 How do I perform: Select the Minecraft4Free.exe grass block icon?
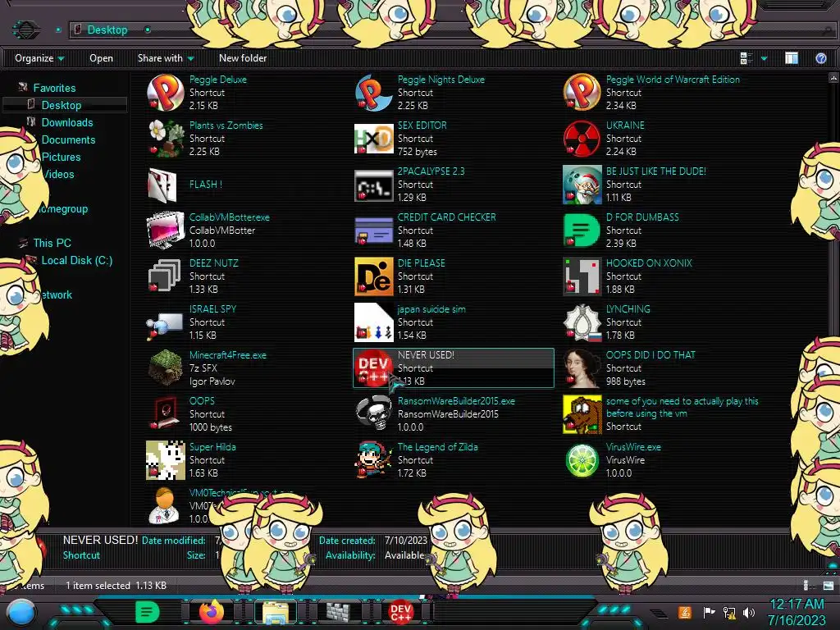166,367
